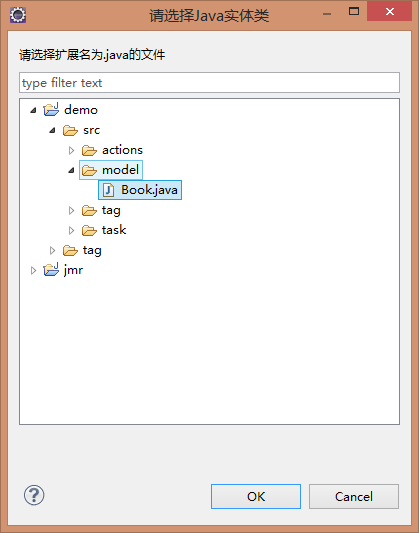Focus the type filter text field
Image resolution: width=419 pixels, height=533 pixels.
click(209, 83)
